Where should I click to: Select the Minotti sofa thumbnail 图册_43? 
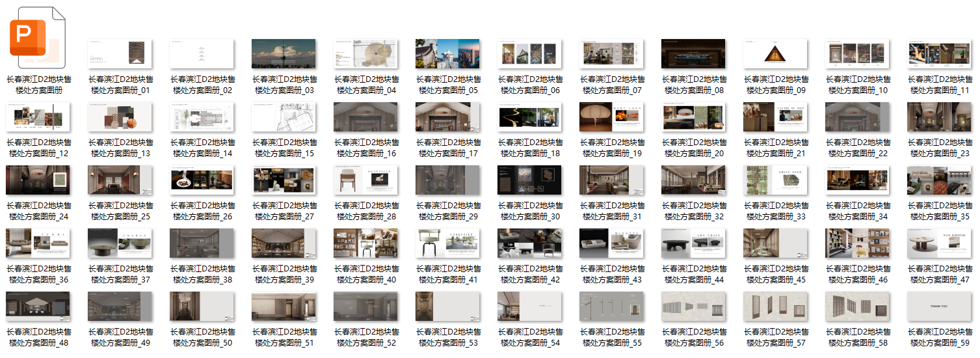coord(611,243)
